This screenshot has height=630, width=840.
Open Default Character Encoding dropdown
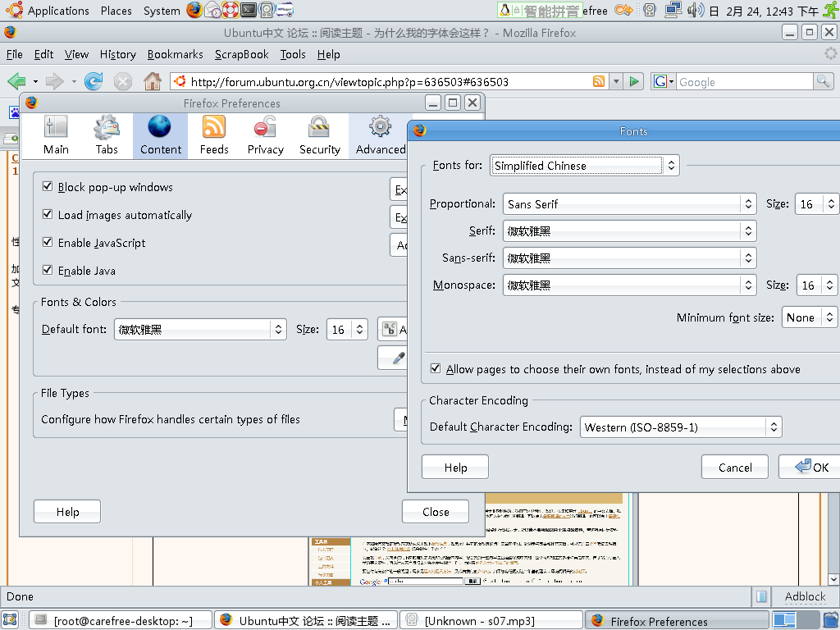pos(681,427)
